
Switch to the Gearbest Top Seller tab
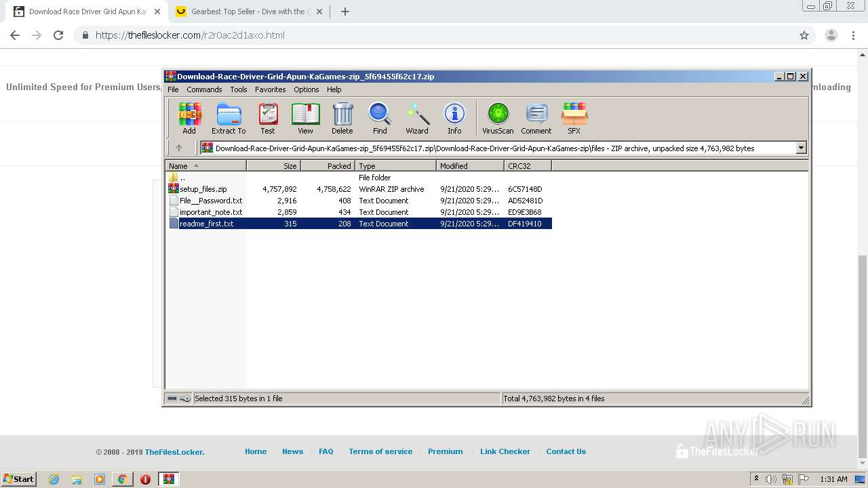[248, 12]
